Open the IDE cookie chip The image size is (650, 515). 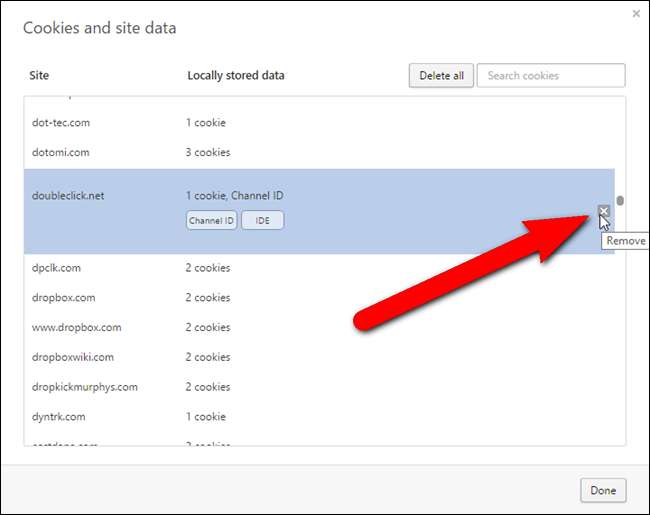(x=262, y=221)
